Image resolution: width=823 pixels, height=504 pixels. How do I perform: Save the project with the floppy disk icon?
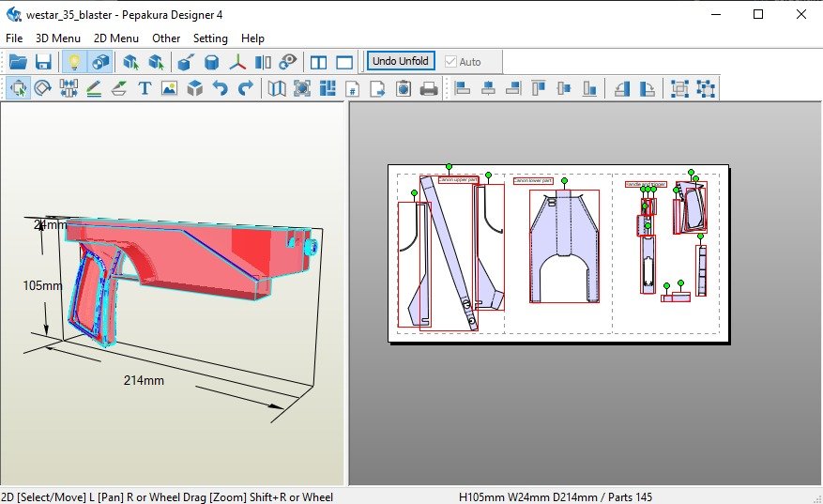click(x=43, y=62)
